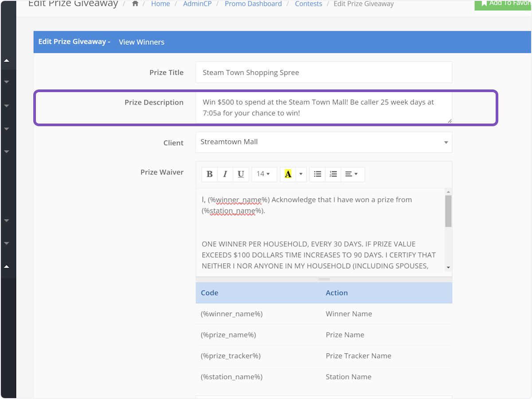Open the Client dropdown showing Streamtown Mall
Screen dimensions: 532x399
point(324,142)
